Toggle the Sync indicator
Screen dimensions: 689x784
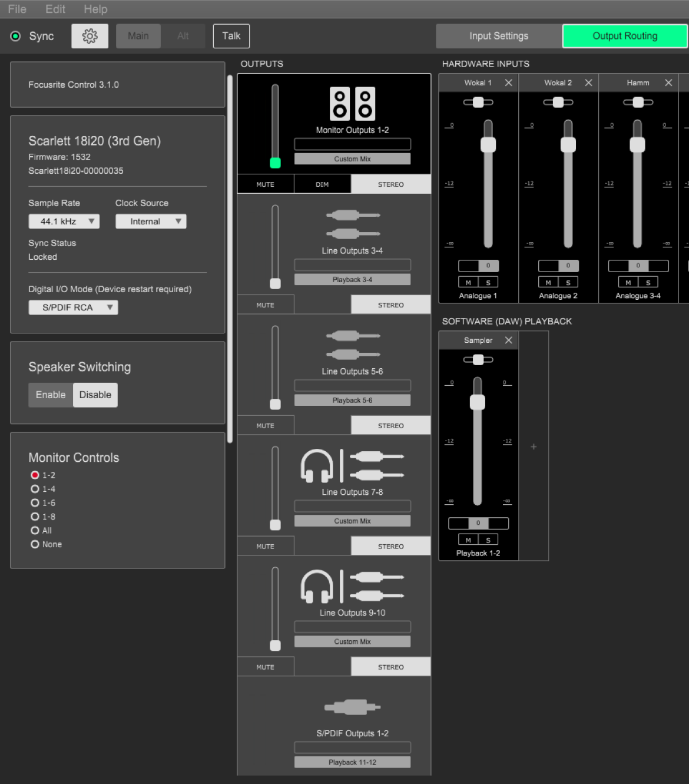[15, 36]
